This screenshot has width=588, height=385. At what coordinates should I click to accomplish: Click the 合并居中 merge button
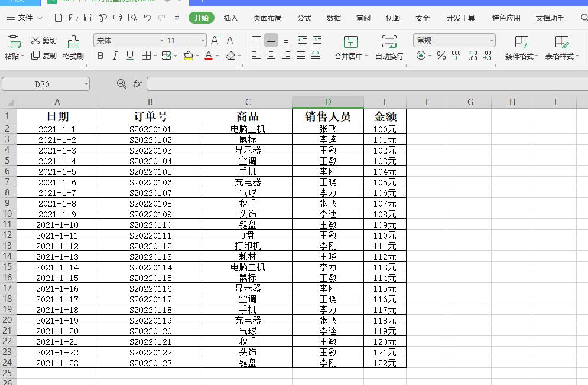pyautogui.click(x=350, y=48)
